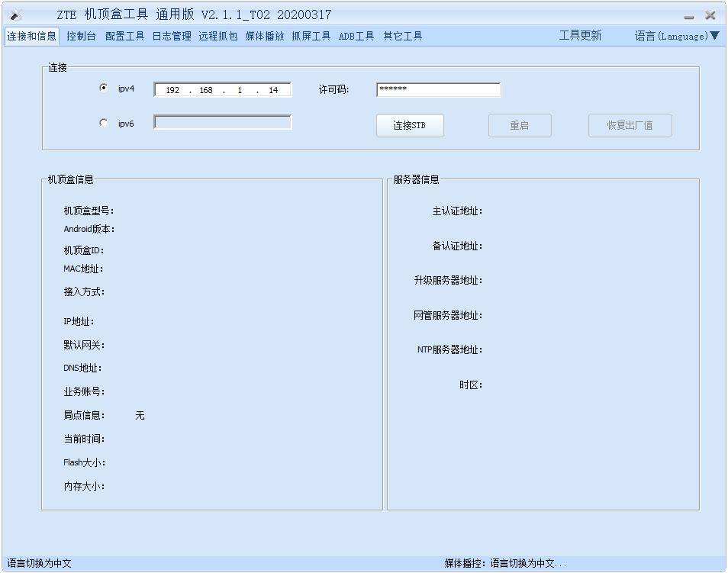Open the 语言(Language) dropdown arrow
The image size is (728, 573).
tap(715, 36)
